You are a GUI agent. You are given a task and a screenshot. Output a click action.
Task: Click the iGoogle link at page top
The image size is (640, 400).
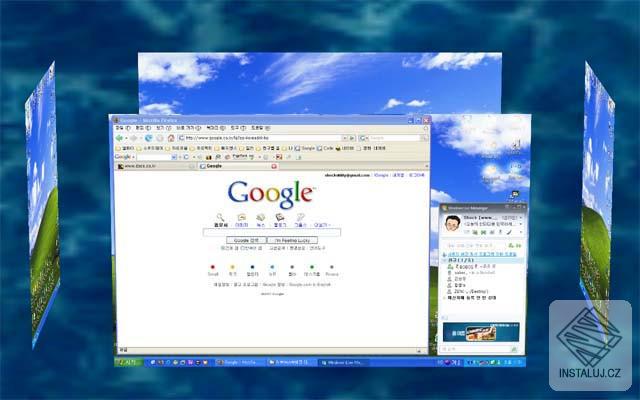tap(381, 175)
